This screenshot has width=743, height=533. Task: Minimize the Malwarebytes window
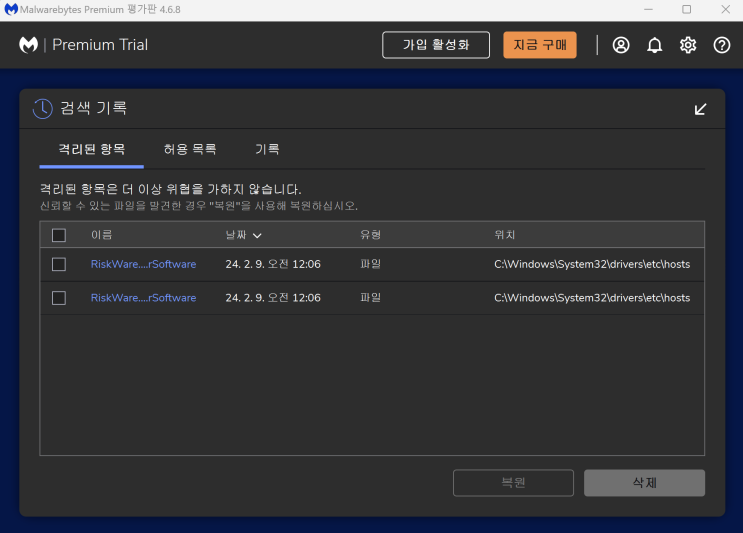[x=648, y=9]
